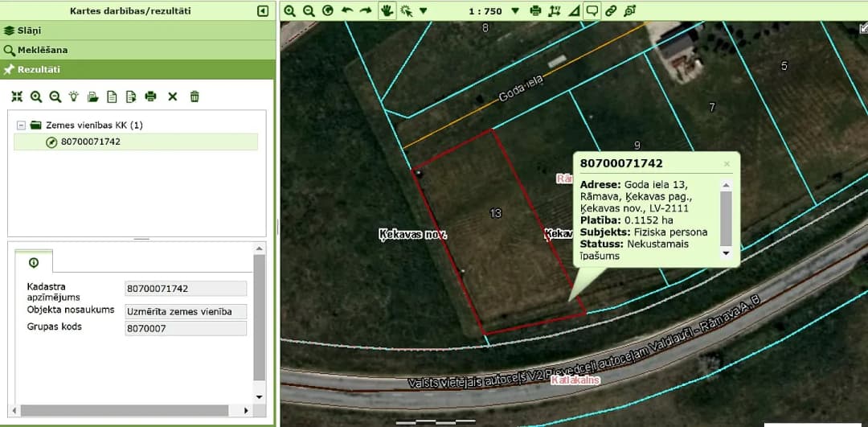The image size is (868, 427).
Task: Open the Rezultāti results section
Action: click(x=138, y=70)
